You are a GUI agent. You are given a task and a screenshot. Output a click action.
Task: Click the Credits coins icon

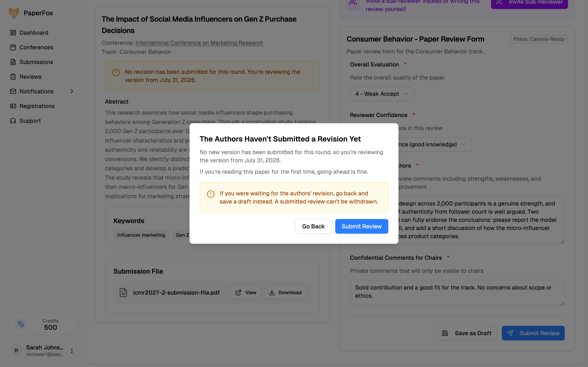click(x=21, y=324)
